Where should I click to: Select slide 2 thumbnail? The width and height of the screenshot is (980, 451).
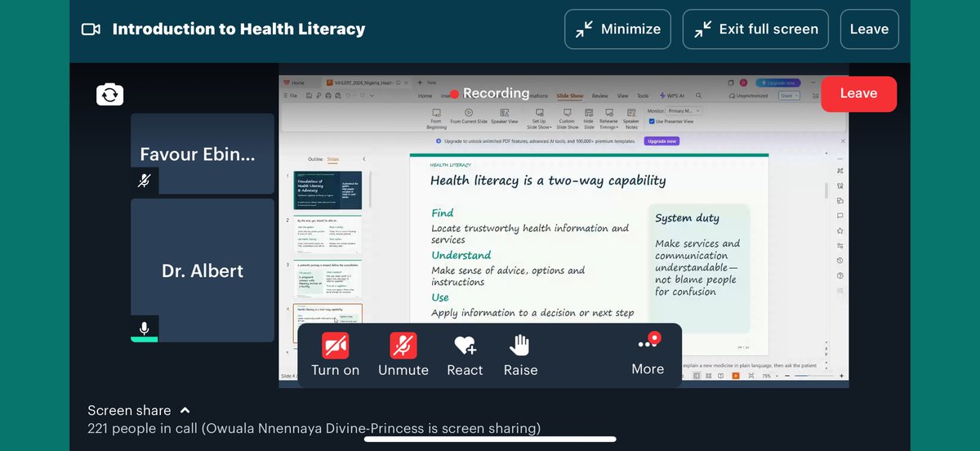click(x=327, y=234)
